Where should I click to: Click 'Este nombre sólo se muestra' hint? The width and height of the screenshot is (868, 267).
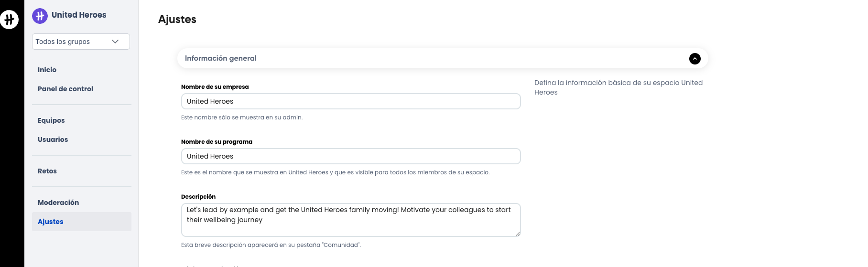[x=242, y=117]
